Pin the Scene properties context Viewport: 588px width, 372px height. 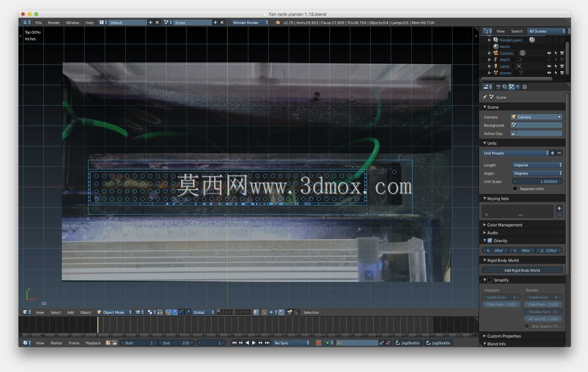[485, 97]
